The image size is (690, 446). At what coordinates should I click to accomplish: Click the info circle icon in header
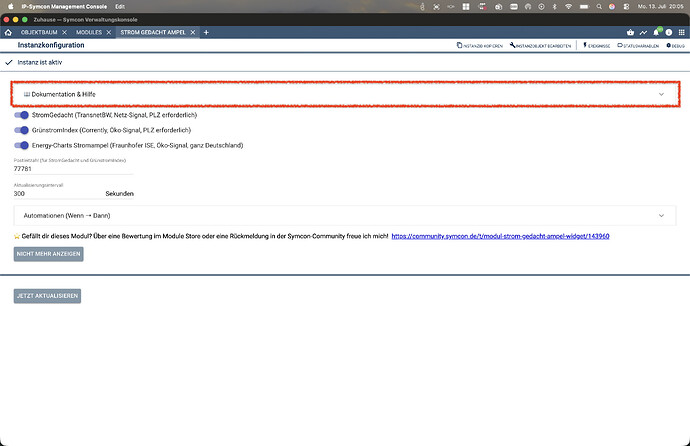pyautogui.click(x=669, y=32)
